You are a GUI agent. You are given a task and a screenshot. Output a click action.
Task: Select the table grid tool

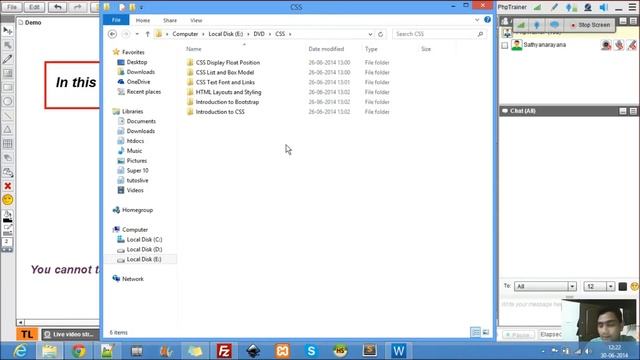[x=7, y=144]
